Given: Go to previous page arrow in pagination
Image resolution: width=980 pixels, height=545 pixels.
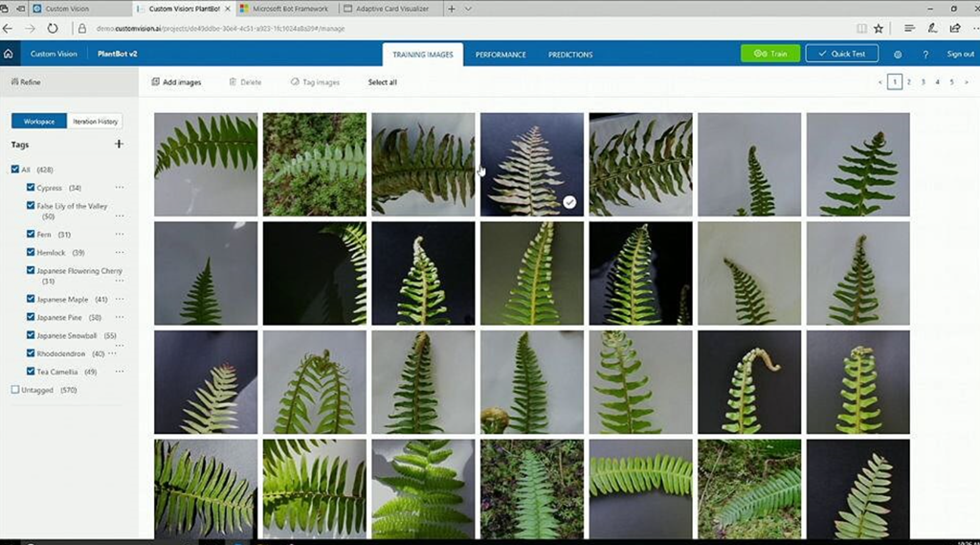Looking at the screenshot, I should point(880,82).
